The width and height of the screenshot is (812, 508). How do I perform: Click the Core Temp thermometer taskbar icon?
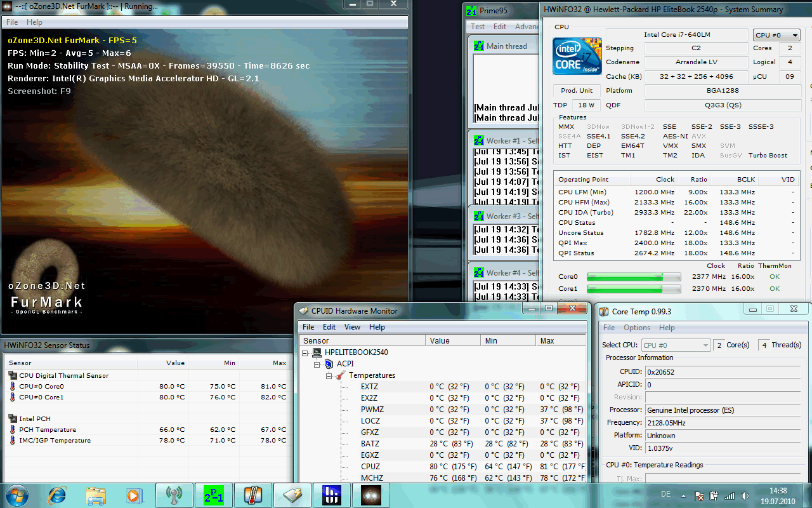point(252,495)
